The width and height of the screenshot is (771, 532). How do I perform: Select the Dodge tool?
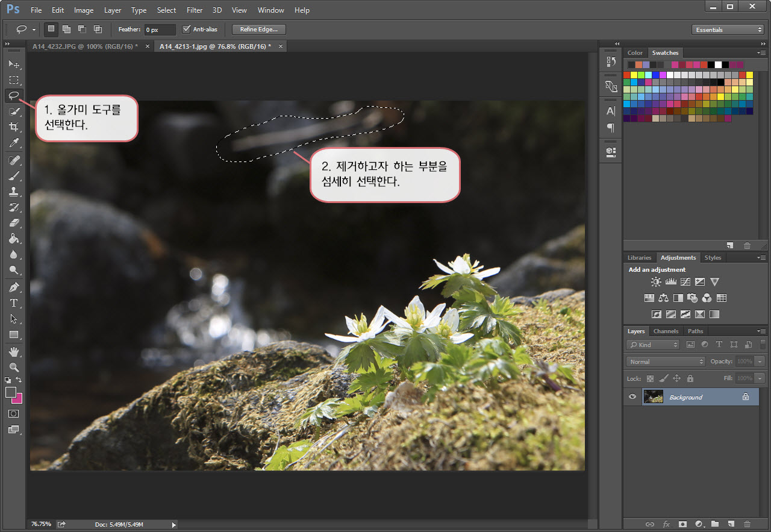(x=14, y=270)
